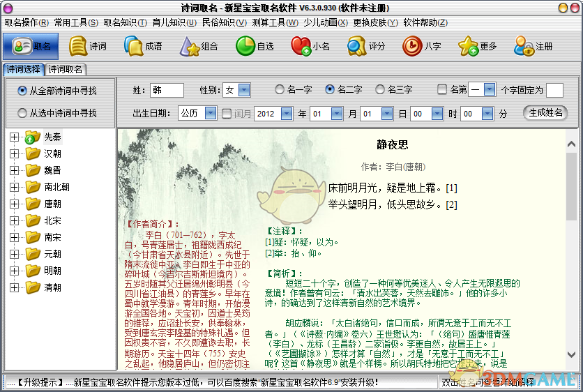The width and height of the screenshot is (583, 392).
Task: Click the 南北朝 folder icon
Action: tap(33, 187)
